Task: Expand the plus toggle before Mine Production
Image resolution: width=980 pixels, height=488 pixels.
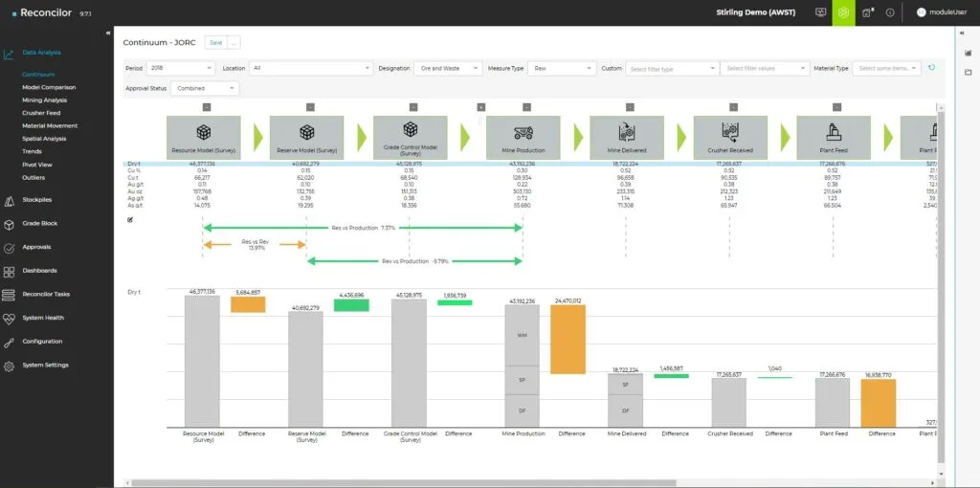Action: [x=480, y=107]
